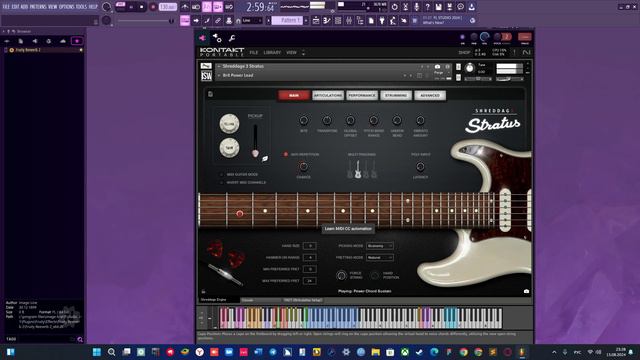
Task: Open Windows Start button in taskbar
Action: [96, 352]
